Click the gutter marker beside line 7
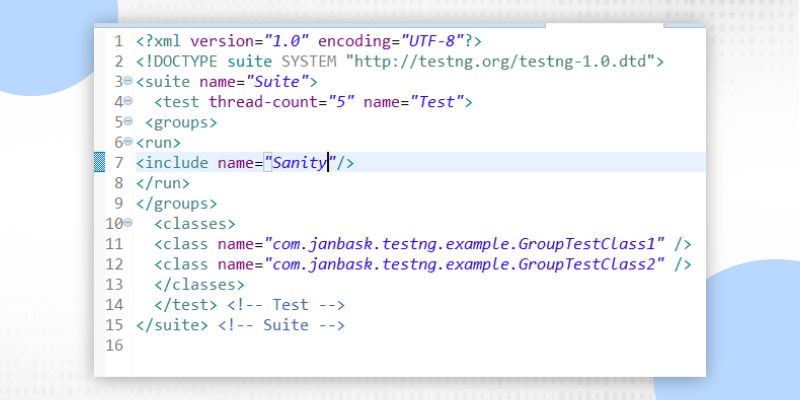Screen dimensions: 800x400 click(99, 162)
